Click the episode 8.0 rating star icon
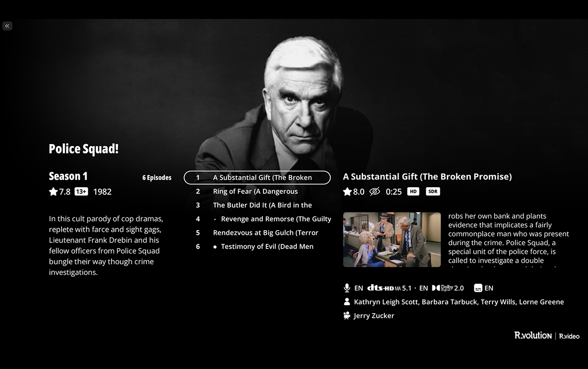The height and width of the screenshot is (369, 588). 347,192
